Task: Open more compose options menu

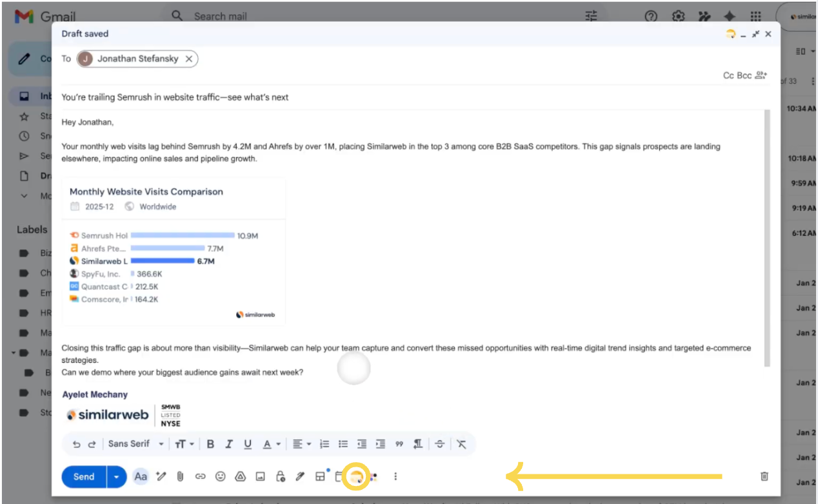Action: 395,477
